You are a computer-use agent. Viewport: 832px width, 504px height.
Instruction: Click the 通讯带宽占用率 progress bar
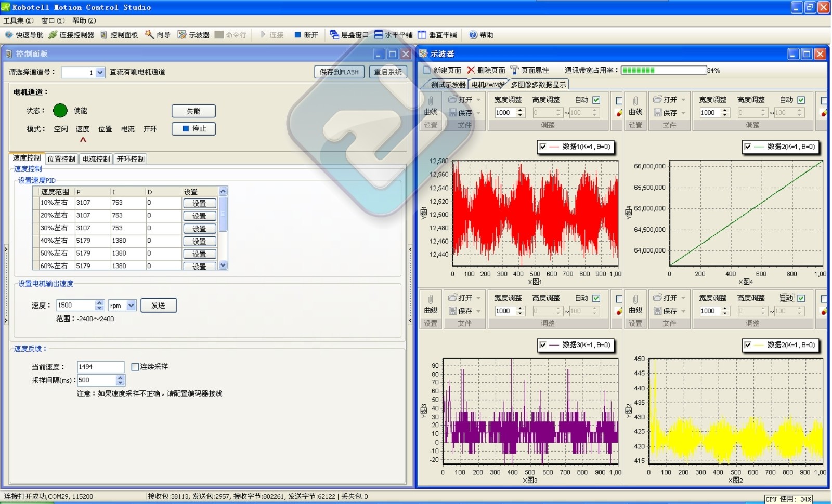point(664,70)
